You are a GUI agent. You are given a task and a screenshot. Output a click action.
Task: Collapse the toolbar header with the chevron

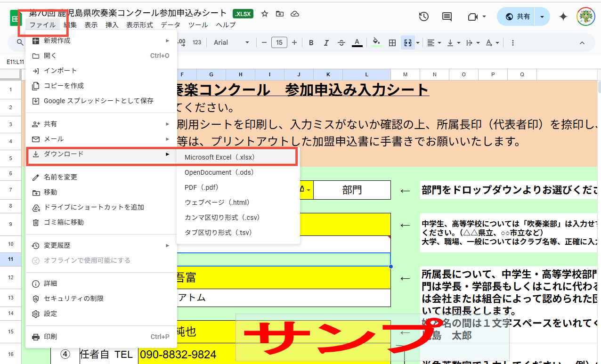point(582,43)
